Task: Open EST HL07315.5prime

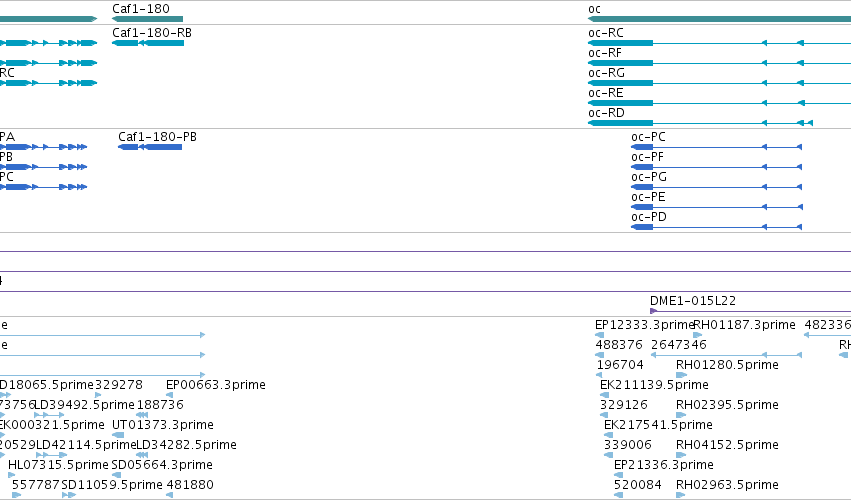Action: point(58,465)
